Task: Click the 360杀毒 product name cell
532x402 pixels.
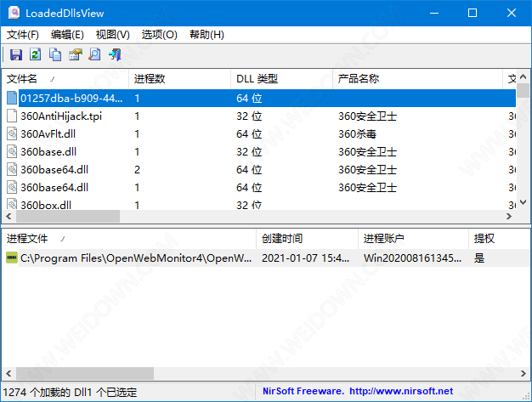Action: pos(357,134)
